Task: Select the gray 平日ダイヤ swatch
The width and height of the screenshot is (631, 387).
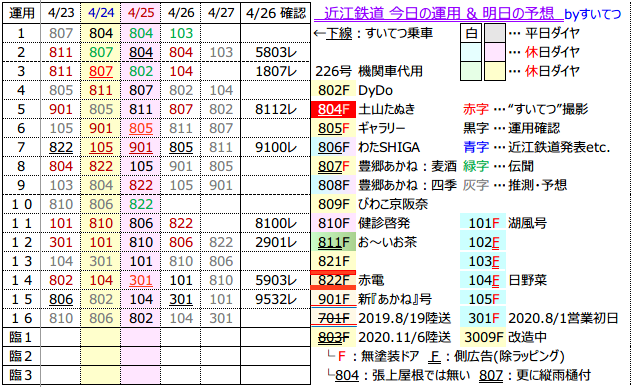Action: pos(495,33)
